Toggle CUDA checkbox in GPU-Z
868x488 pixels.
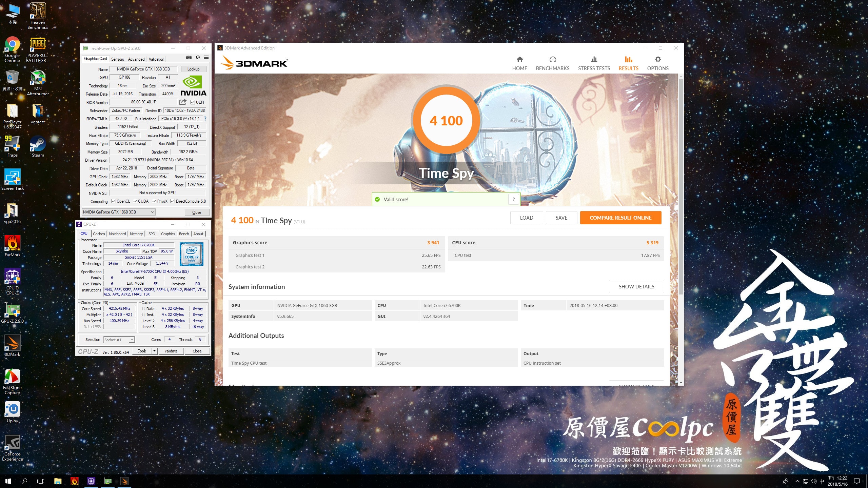pyautogui.click(x=135, y=201)
